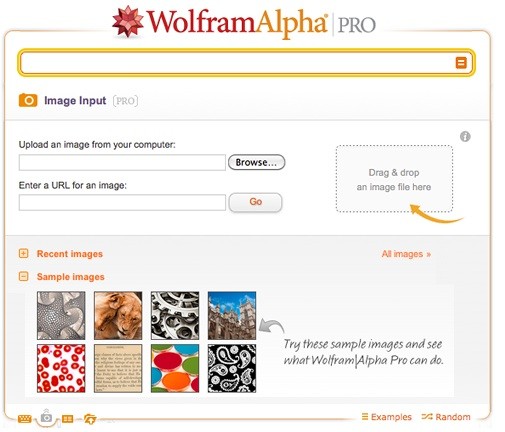Select the image input camera icon in the bottom toolbar
The image size is (505, 432).
pos(46,417)
